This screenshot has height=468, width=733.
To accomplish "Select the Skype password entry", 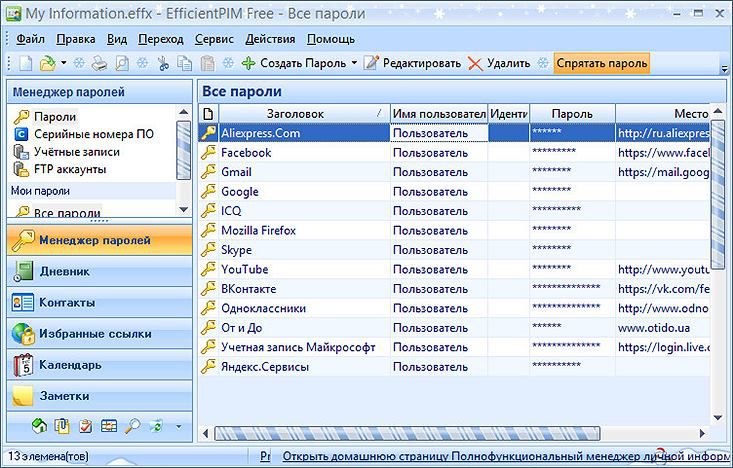I will pyautogui.click(x=454, y=250).
